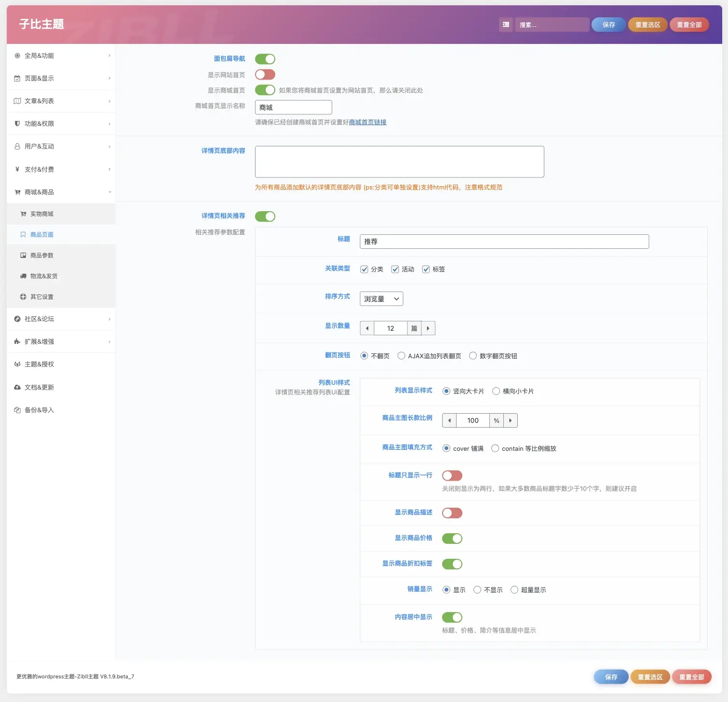The width and height of the screenshot is (728, 702).
Task: Click the 商城&商品 cart icon in sidebar
Action: tap(17, 192)
